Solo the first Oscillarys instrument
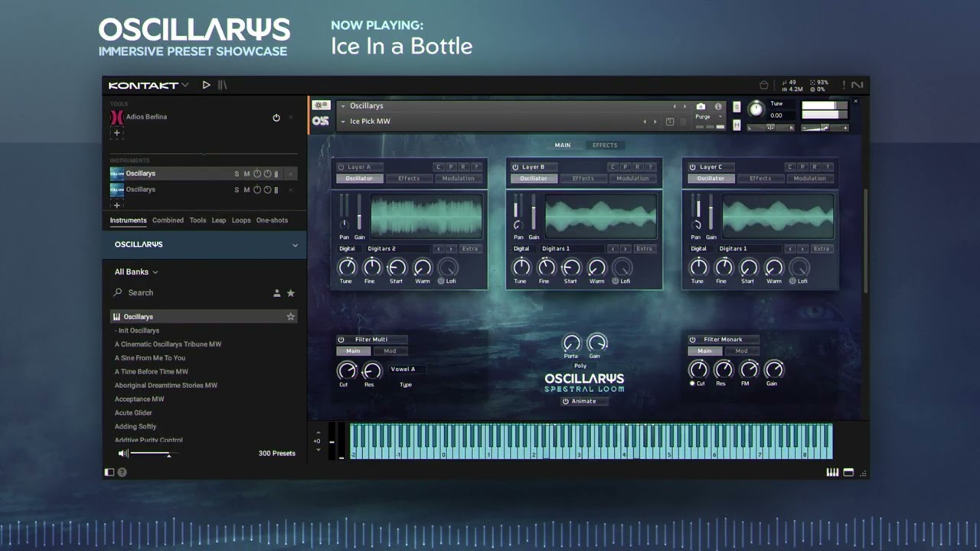 click(x=237, y=174)
